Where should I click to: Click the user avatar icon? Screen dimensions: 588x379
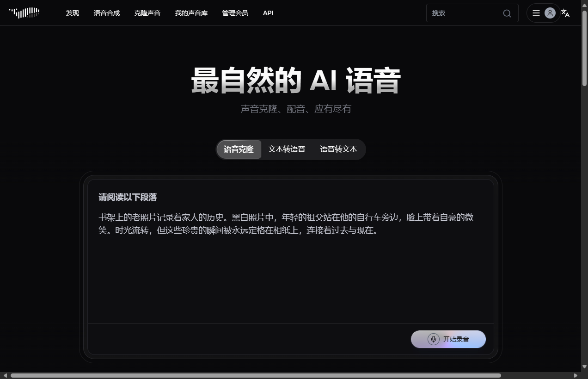tap(550, 13)
